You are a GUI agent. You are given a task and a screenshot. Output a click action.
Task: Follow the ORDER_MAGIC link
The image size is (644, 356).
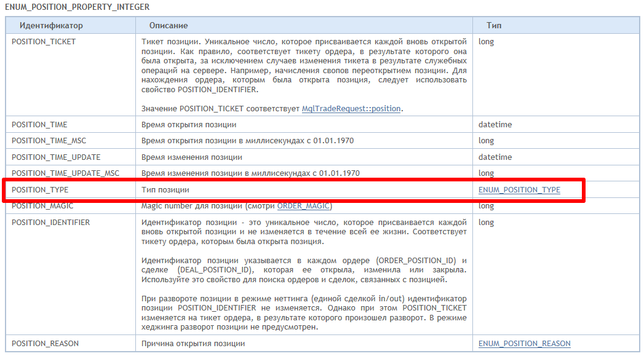[x=303, y=206]
